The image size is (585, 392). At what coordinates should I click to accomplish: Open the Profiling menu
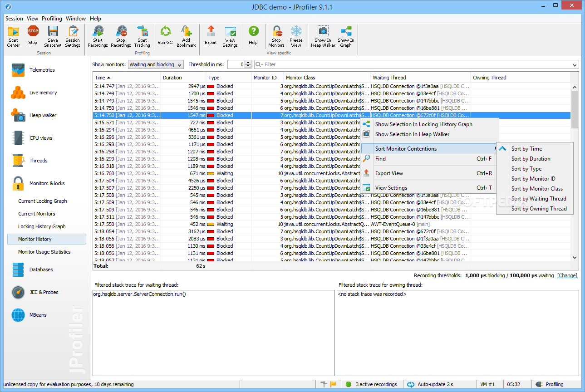tap(52, 19)
